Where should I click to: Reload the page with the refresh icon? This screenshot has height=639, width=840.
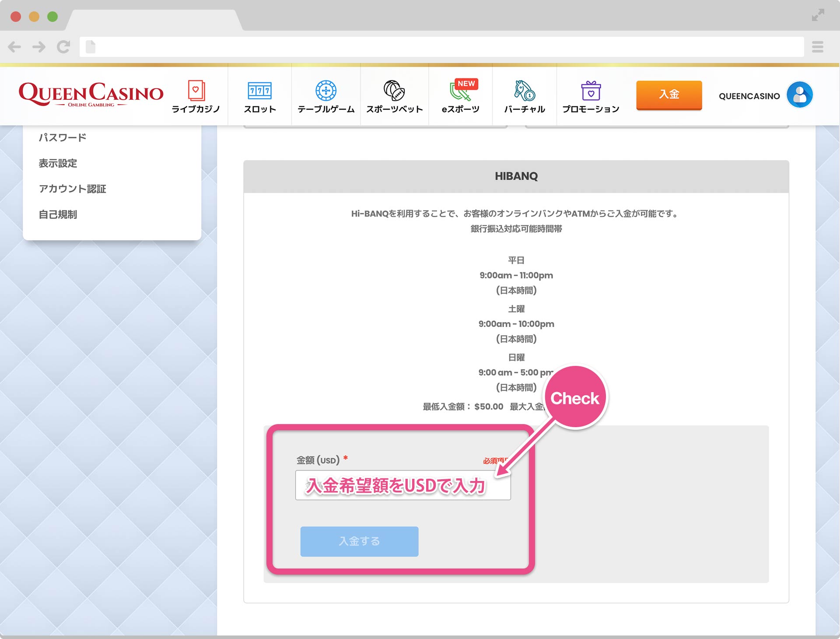pyautogui.click(x=63, y=47)
